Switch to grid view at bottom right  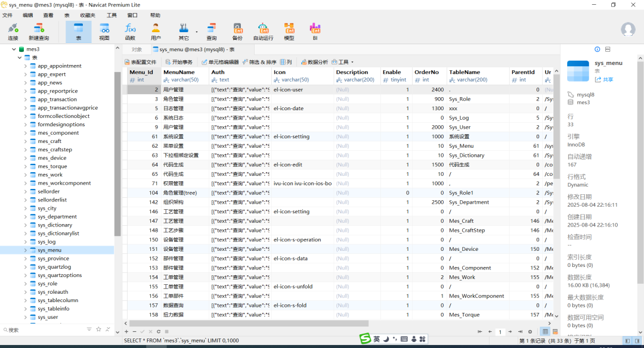click(x=545, y=331)
